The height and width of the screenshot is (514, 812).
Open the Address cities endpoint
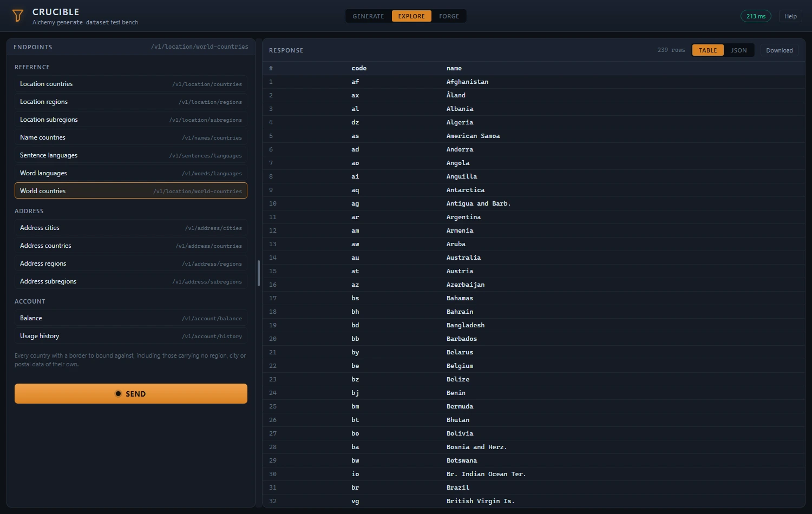click(131, 228)
